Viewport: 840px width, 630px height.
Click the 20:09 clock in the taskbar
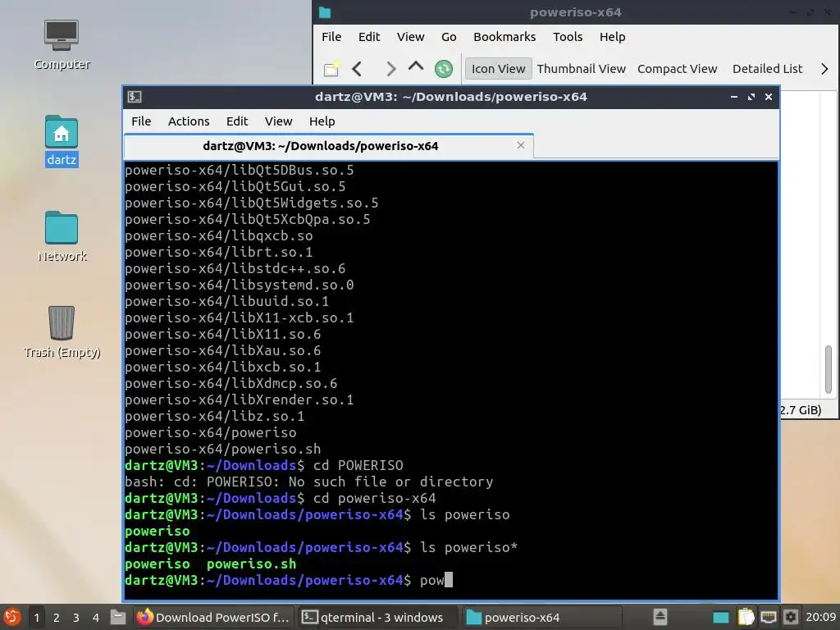coord(820,617)
